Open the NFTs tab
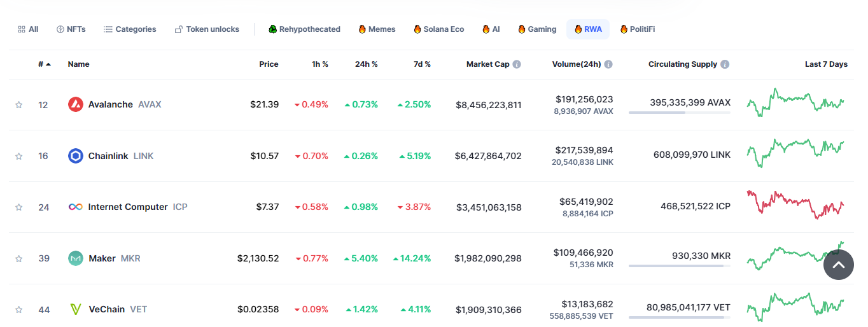Image resolution: width=868 pixels, height=327 pixels. (x=71, y=29)
